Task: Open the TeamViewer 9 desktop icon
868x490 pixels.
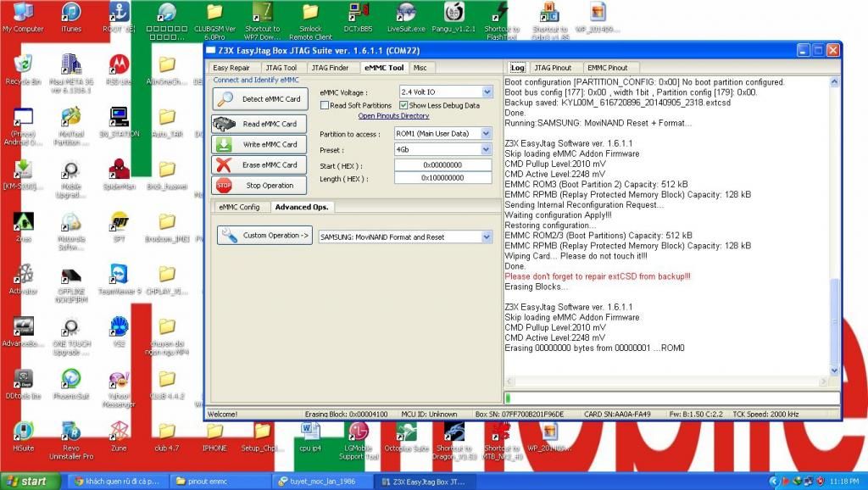Action: (x=119, y=280)
